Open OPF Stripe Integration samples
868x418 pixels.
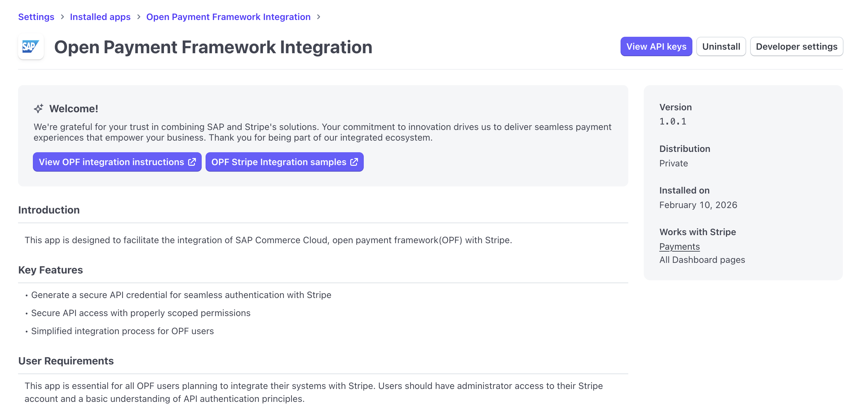[x=285, y=162]
